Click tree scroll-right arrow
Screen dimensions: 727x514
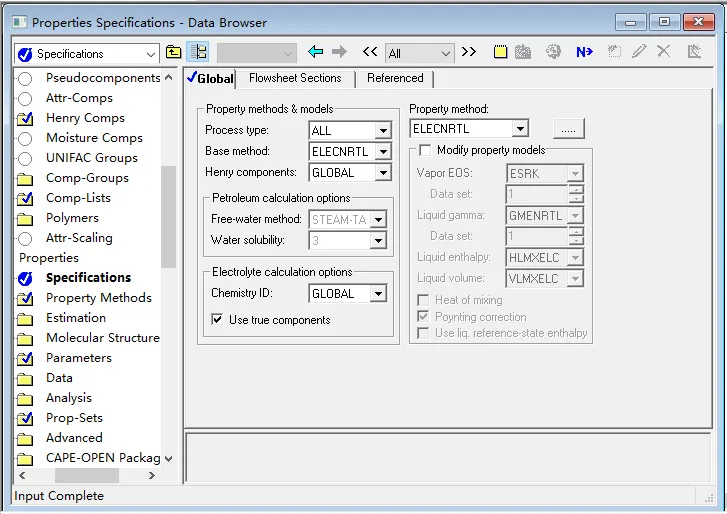pos(151,475)
